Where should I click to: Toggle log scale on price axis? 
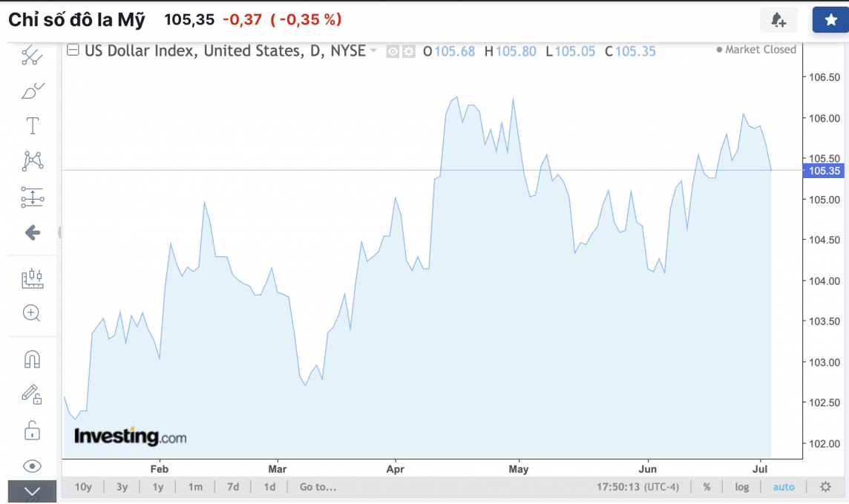click(x=742, y=487)
